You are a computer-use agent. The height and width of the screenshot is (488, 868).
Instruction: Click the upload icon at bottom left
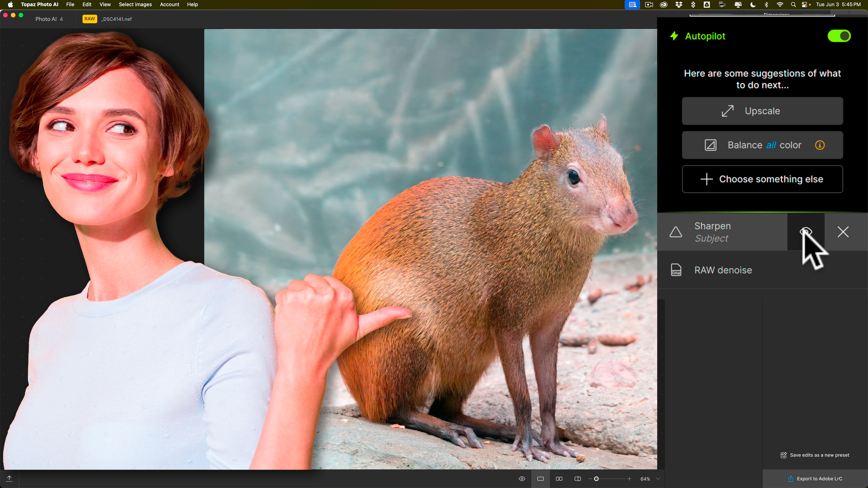9,479
